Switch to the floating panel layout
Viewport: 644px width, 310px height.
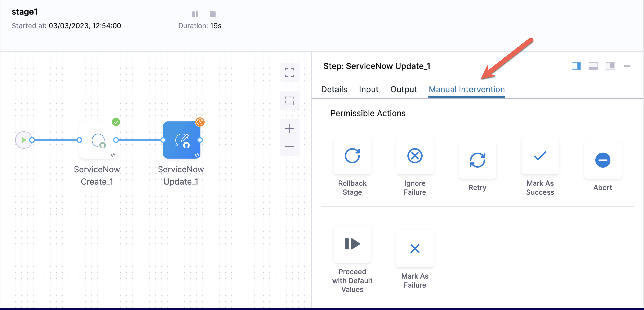[x=610, y=66]
